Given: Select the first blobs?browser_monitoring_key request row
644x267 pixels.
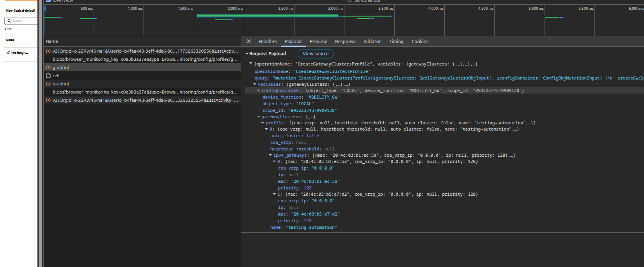Looking at the screenshot, I should (x=145, y=59).
